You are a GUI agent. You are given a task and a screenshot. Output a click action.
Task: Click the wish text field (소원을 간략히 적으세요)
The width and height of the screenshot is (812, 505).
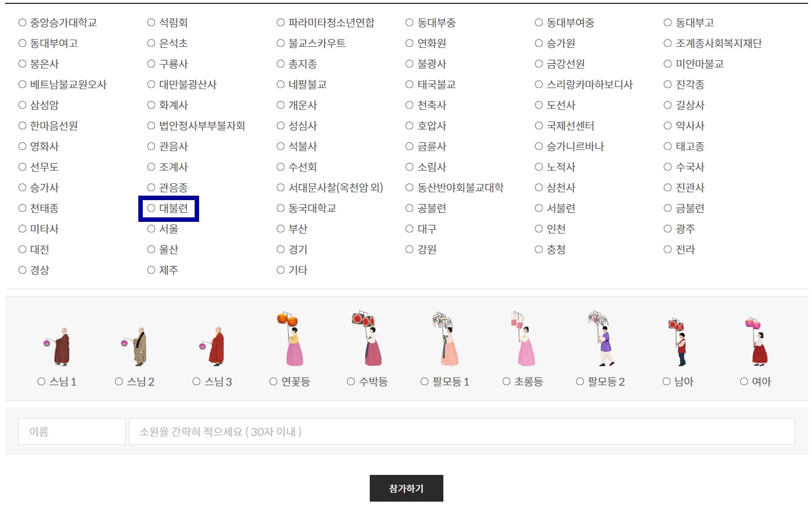coord(462,432)
